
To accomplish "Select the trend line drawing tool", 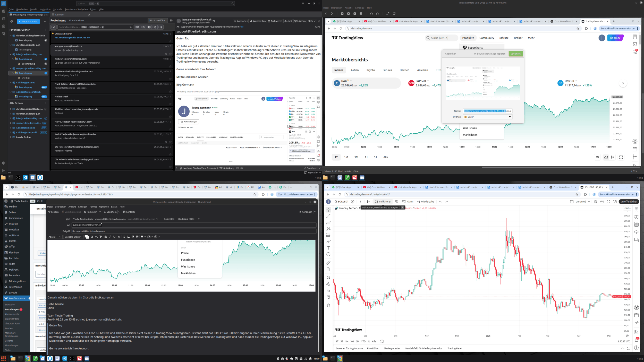I will (328, 216).
